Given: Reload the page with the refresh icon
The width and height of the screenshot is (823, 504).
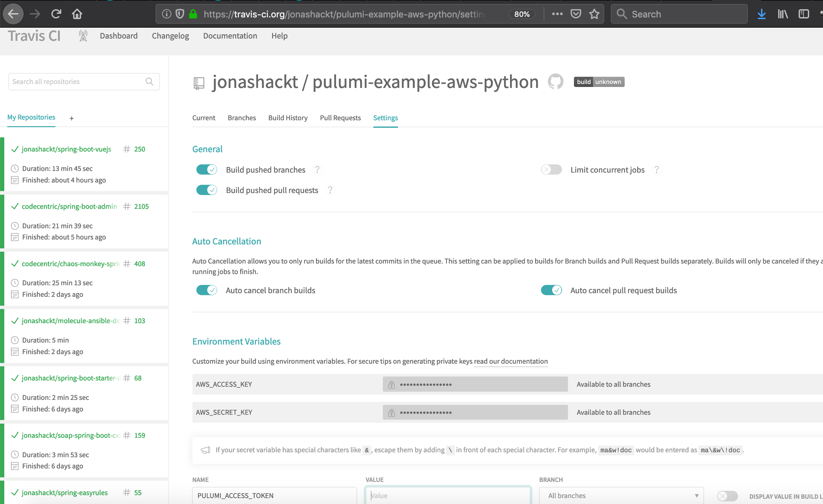Looking at the screenshot, I should pos(56,14).
